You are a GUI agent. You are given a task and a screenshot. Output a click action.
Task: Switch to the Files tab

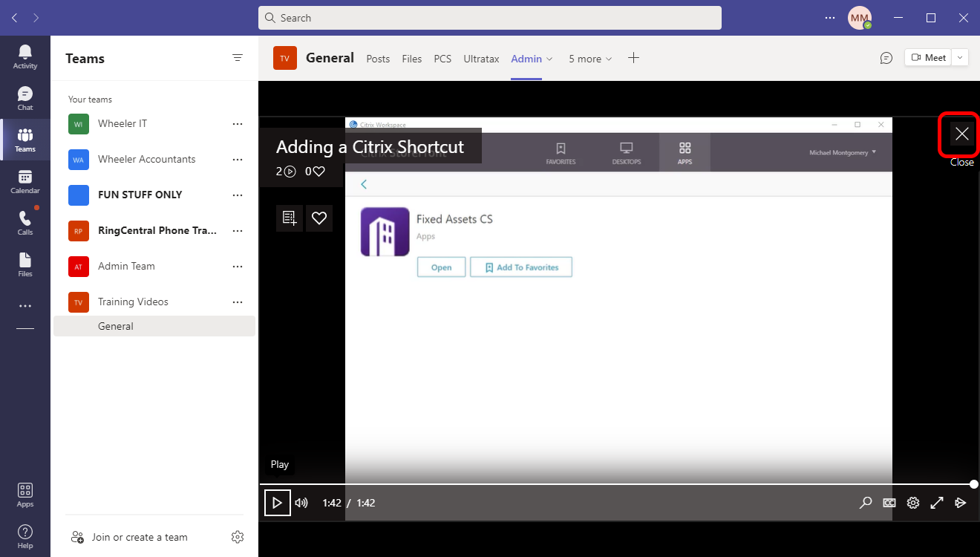[x=412, y=59]
